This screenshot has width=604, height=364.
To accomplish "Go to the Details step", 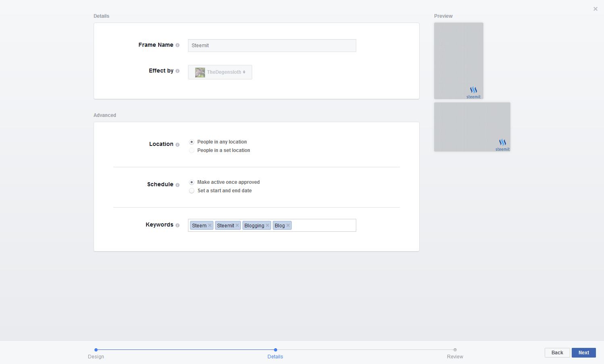I will (275, 357).
